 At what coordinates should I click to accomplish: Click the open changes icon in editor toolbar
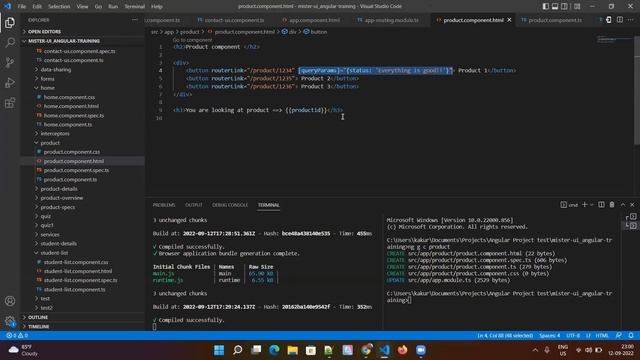click(x=609, y=20)
